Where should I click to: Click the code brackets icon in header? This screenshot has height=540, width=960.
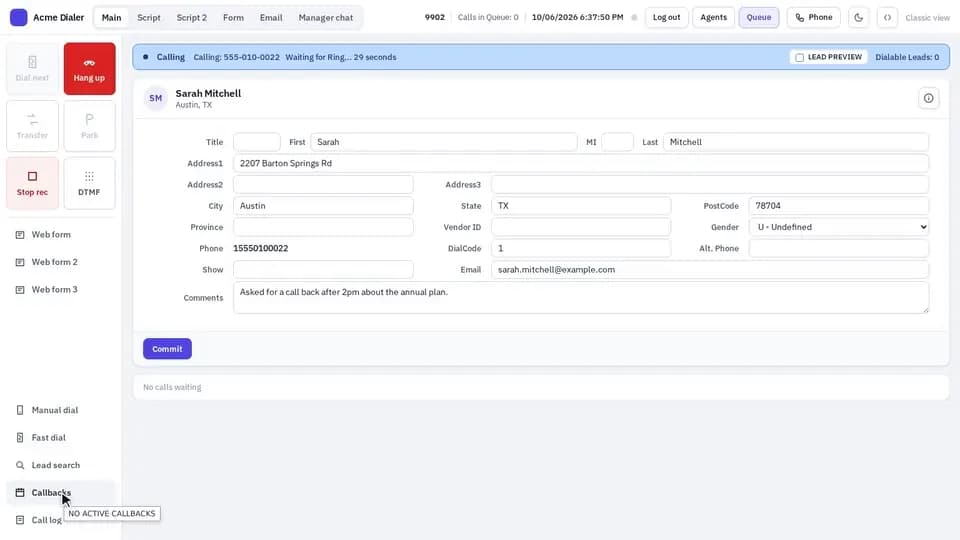(887, 17)
